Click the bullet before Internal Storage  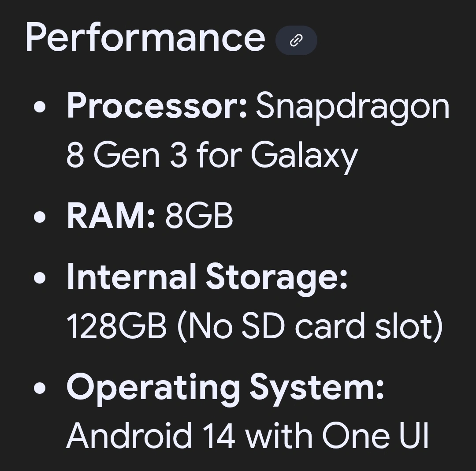point(40,277)
